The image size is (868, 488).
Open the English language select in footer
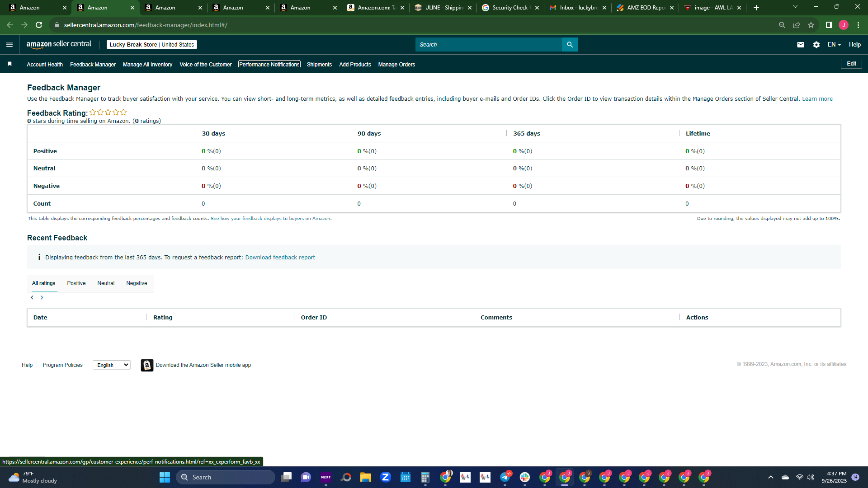click(112, 365)
